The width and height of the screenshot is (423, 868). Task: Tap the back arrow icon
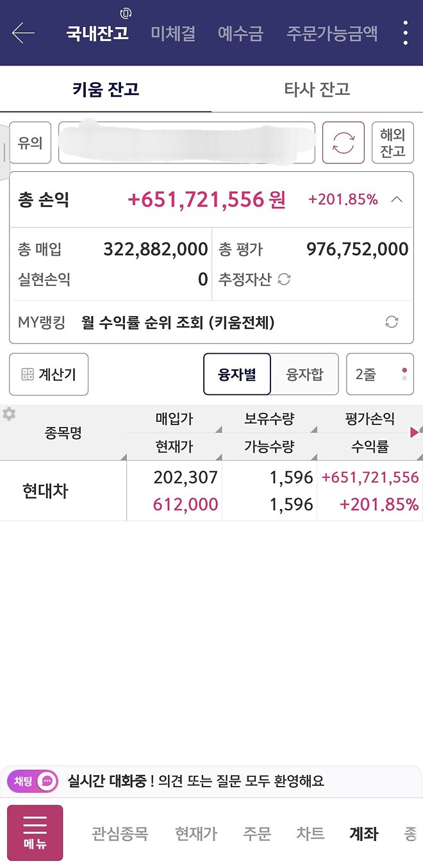click(22, 33)
